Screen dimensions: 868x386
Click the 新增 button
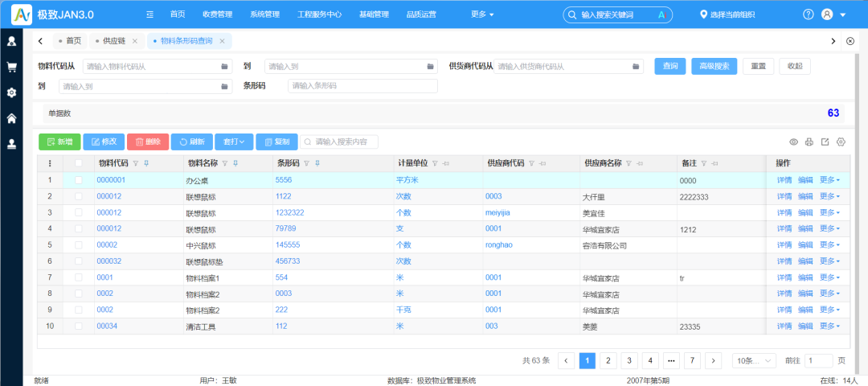click(x=59, y=142)
